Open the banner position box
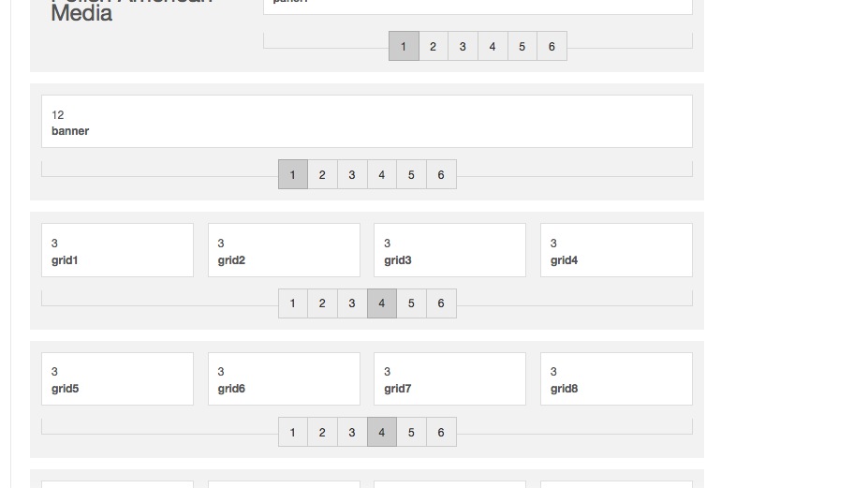The width and height of the screenshot is (868, 488). pos(367,122)
